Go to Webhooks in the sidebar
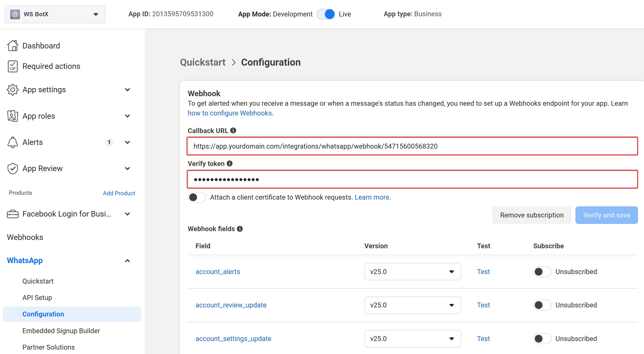This screenshot has width=644, height=354. (25, 237)
